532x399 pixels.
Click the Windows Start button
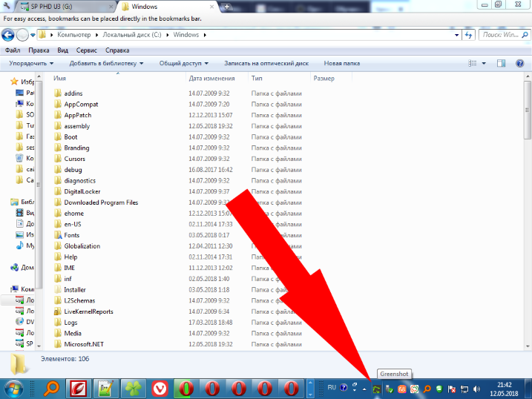15,388
